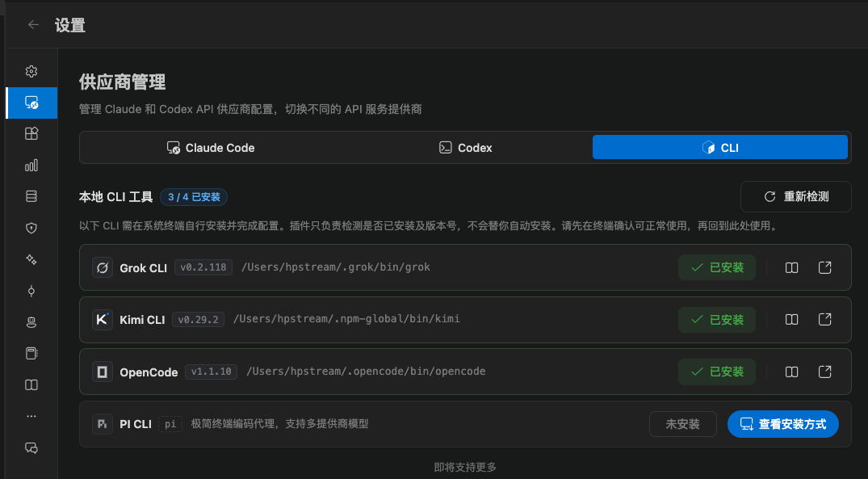Click the Kimi CLI name label

142,320
